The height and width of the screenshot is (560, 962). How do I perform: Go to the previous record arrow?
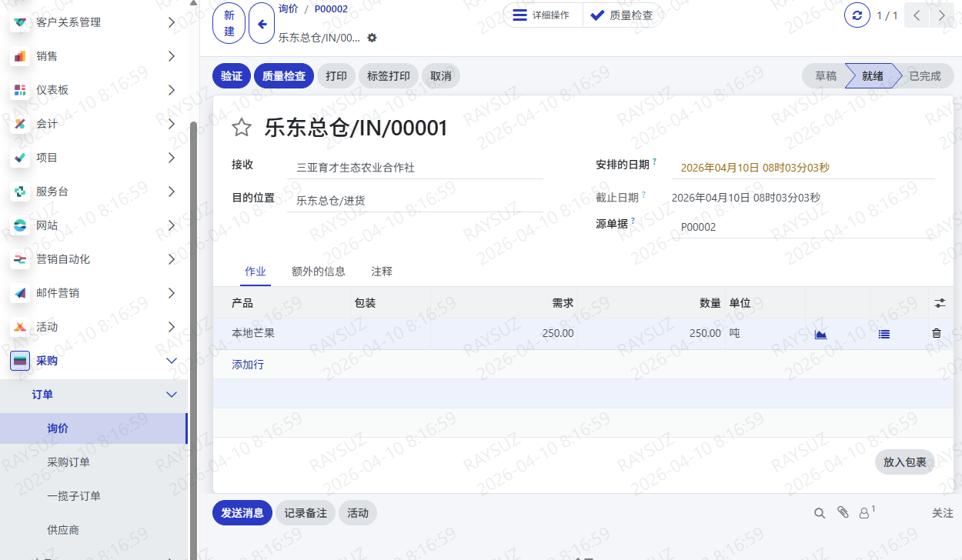point(916,15)
